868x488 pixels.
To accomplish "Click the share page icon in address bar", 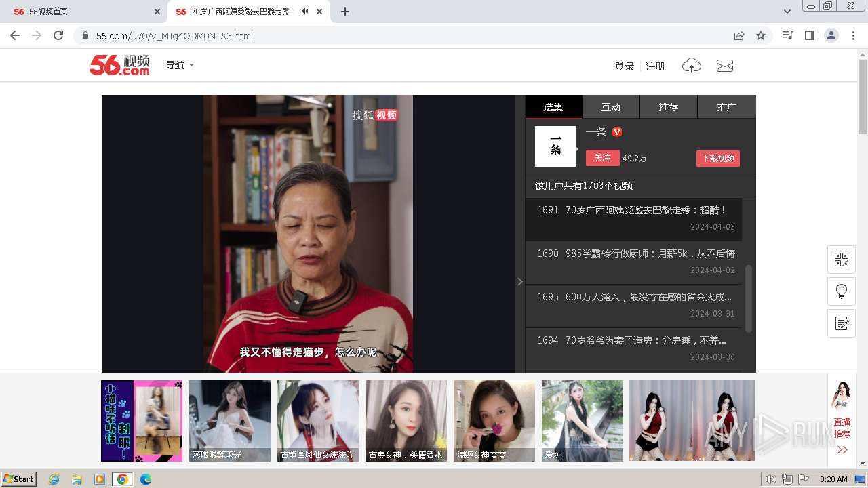I will 739,35.
